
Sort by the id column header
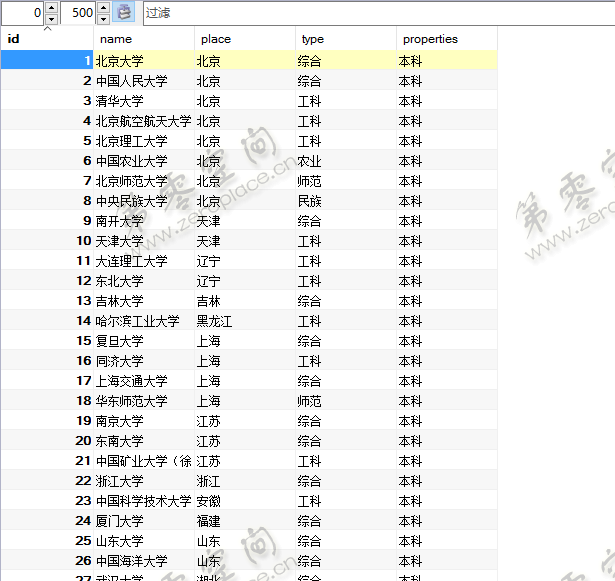(47, 39)
